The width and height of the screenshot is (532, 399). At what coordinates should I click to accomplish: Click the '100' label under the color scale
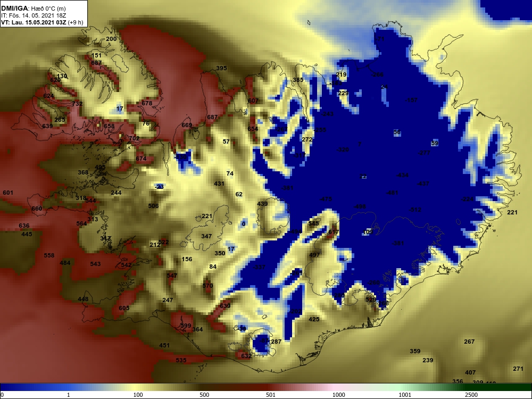[138, 395]
